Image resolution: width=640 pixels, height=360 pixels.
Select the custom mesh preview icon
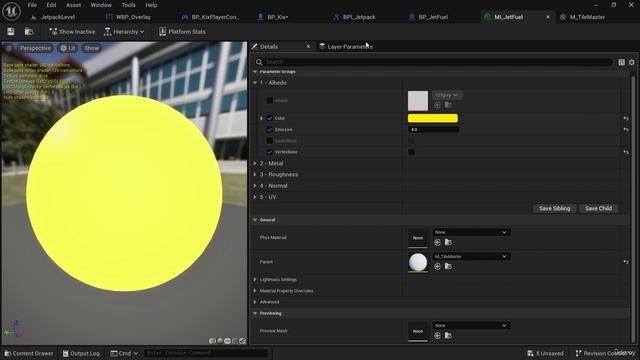[x=242, y=341]
